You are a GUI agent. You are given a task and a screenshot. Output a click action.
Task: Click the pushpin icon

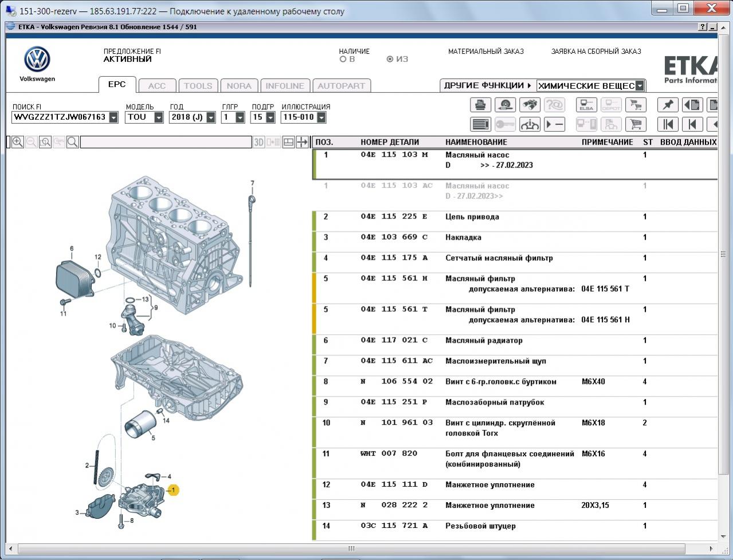tap(668, 105)
